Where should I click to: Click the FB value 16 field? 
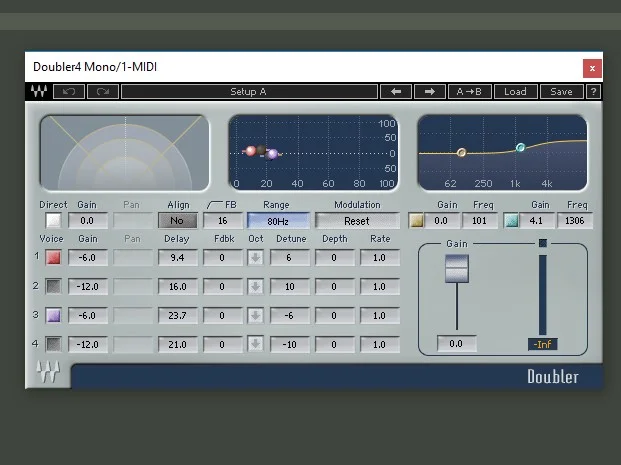[223, 221]
